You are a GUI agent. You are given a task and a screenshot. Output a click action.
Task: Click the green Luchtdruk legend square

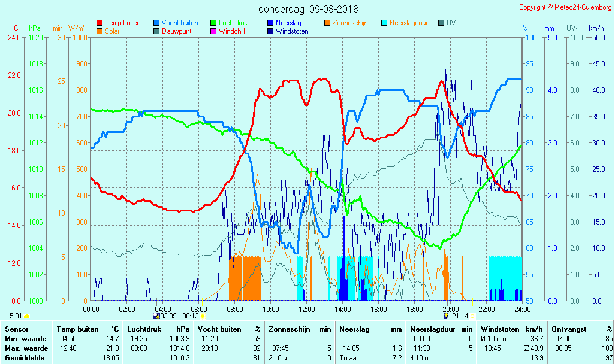click(213, 23)
